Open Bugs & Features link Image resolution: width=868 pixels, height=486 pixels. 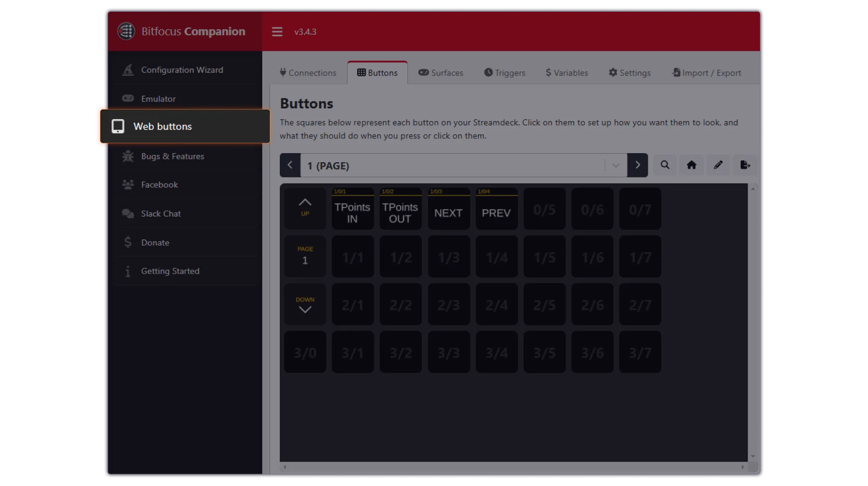coord(185,156)
